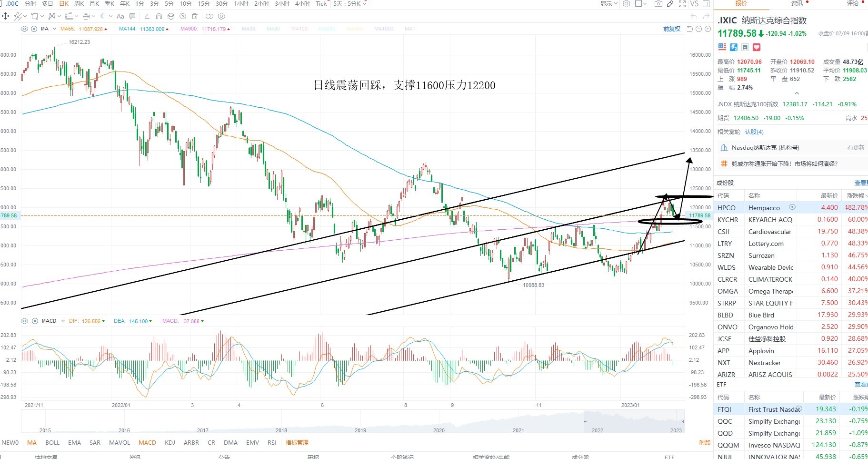Select the KDJ indicator tab

170,442
